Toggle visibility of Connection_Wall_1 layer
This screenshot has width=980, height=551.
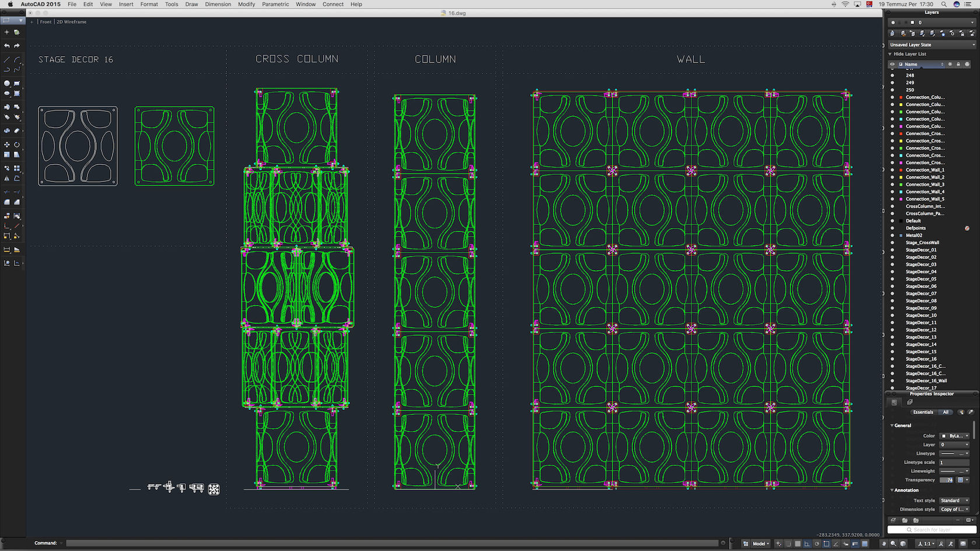point(892,170)
